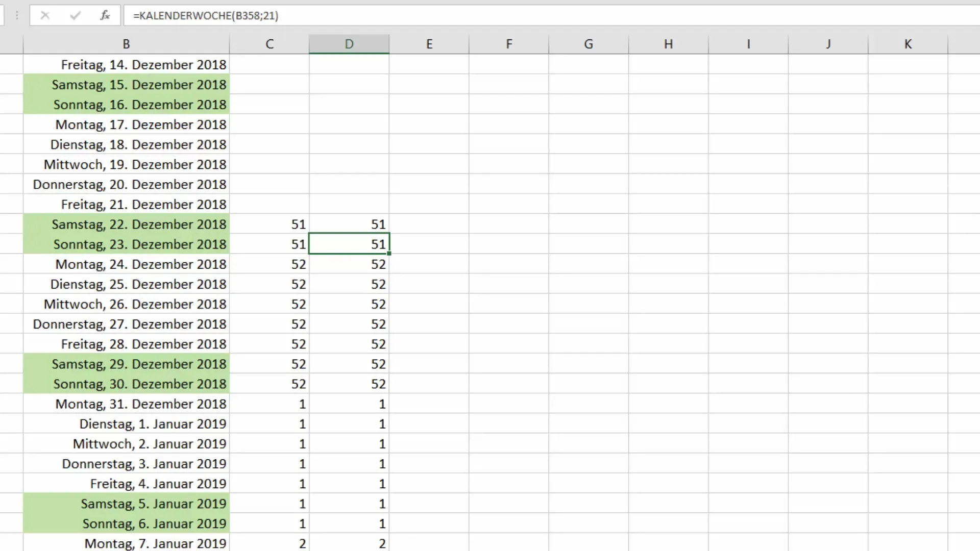The height and width of the screenshot is (551, 980).
Task: Select column G header
Action: point(589,44)
